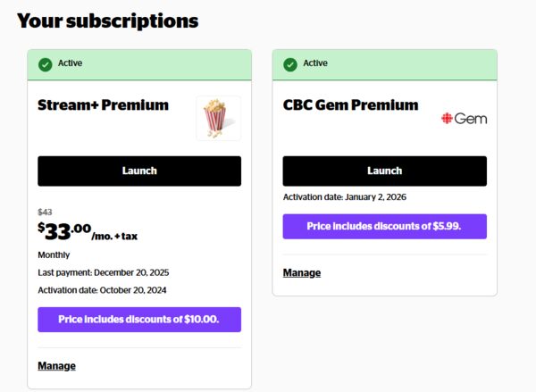Click the popcorn icon for Stream+ Premium

[218, 118]
